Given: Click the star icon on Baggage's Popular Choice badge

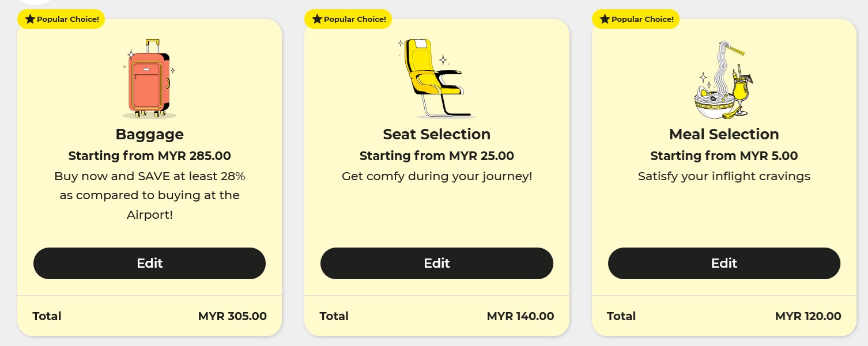Looking at the screenshot, I should (x=30, y=20).
